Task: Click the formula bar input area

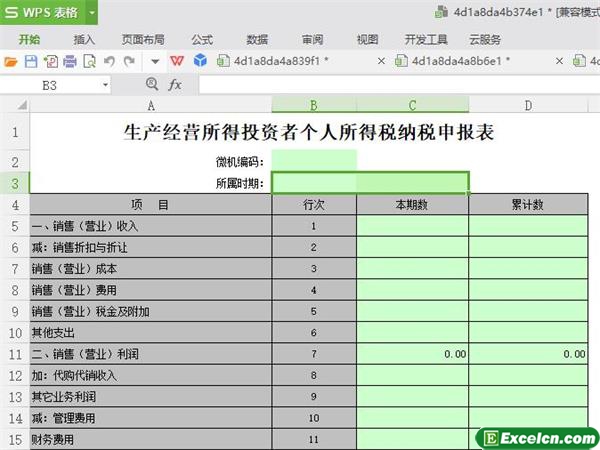Action: click(399, 85)
